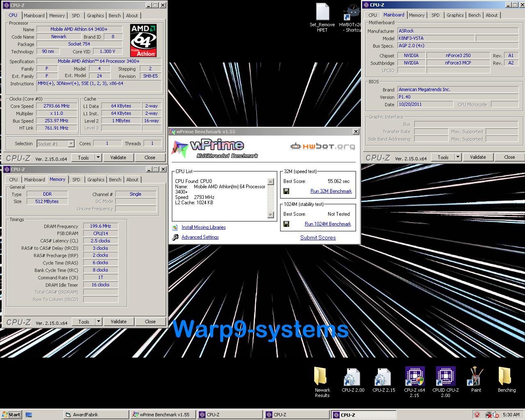Click the Core Speed 2793.66 MHz field
The width and height of the screenshot is (525, 420).
(57, 106)
